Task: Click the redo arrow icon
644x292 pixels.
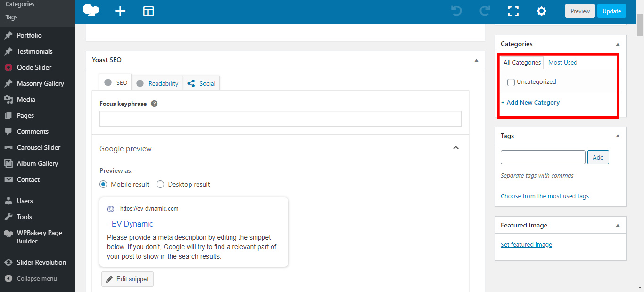Action: (485, 11)
